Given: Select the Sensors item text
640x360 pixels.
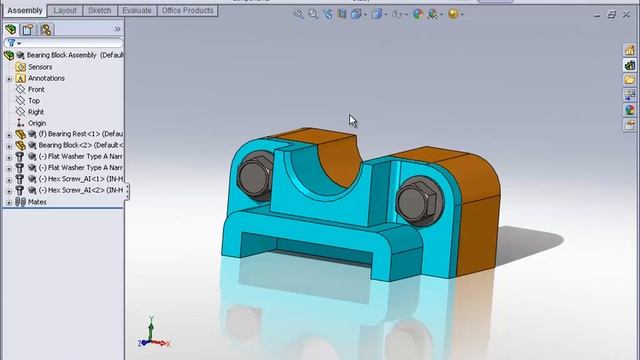Looking at the screenshot, I should click(x=40, y=67).
